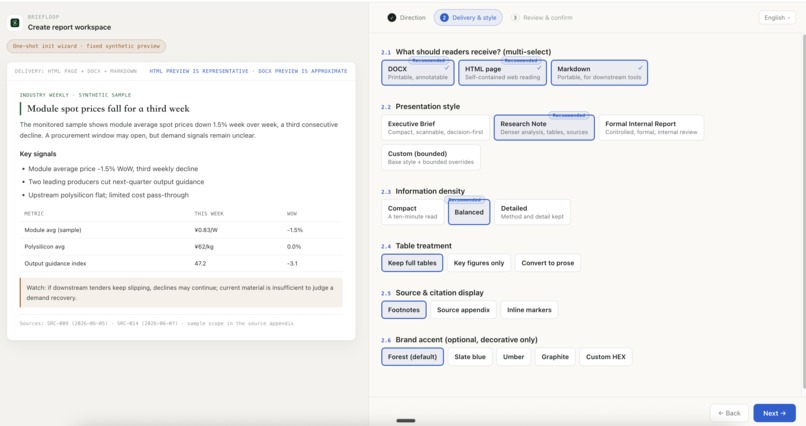806x426 pixels.
Task: Choose Source appendix citation display
Action: (463, 310)
